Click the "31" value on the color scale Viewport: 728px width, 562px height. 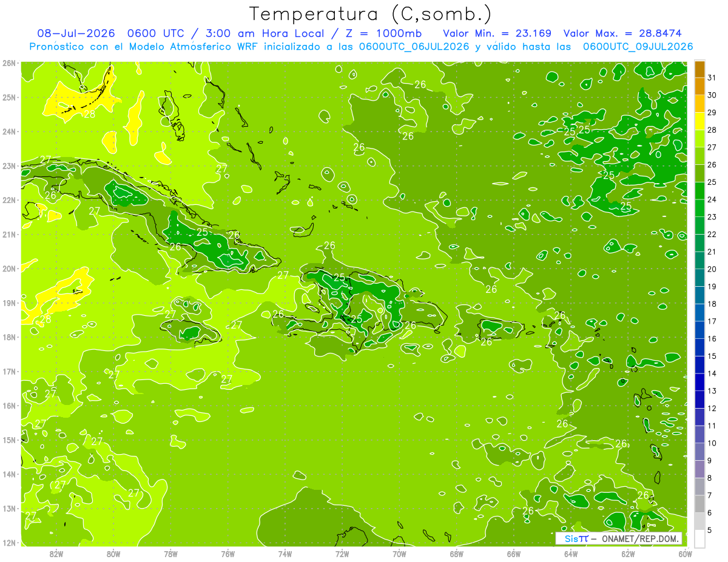pyautogui.click(x=712, y=78)
